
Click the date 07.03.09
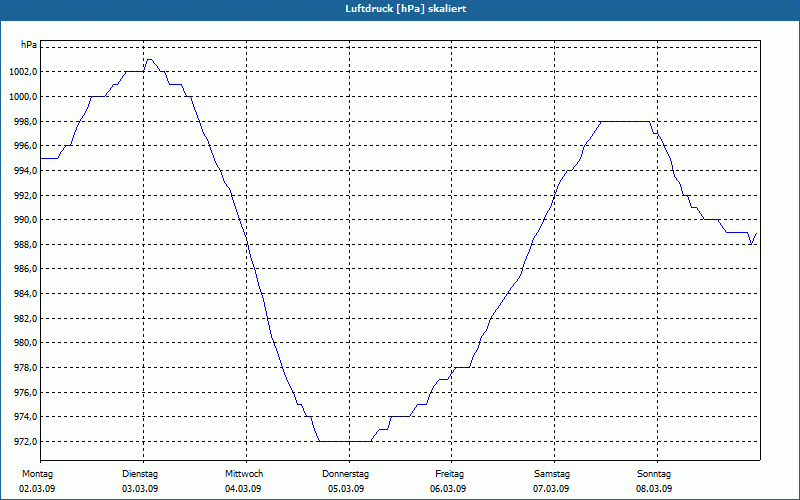tap(551, 489)
